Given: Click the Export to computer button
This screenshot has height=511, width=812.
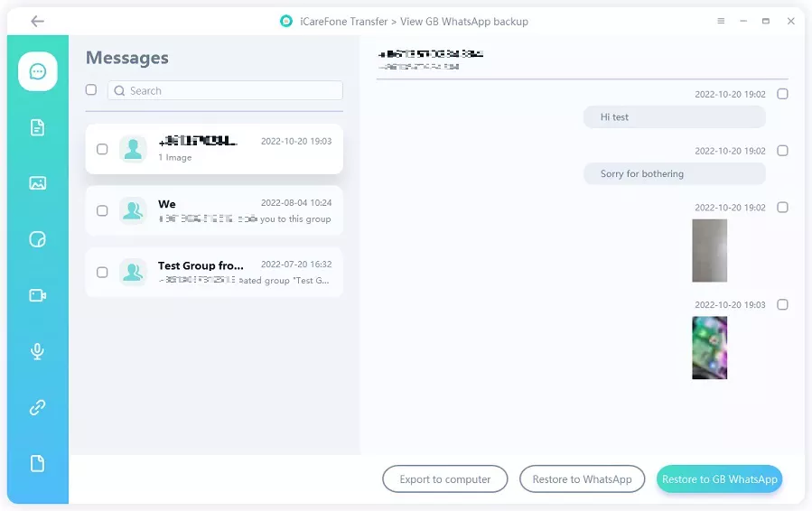Looking at the screenshot, I should coord(445,479).
